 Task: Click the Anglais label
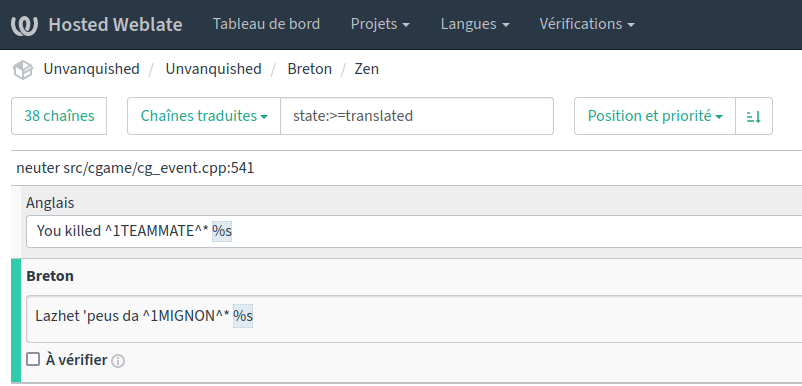(x=50, y=203)
